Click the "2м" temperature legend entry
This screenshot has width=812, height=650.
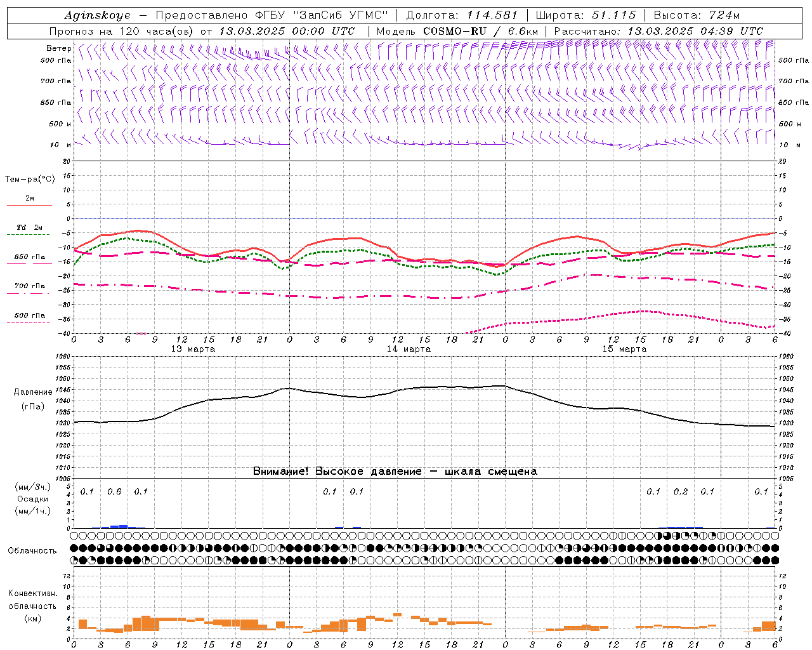pyautogui.click(x=30, y=199)
